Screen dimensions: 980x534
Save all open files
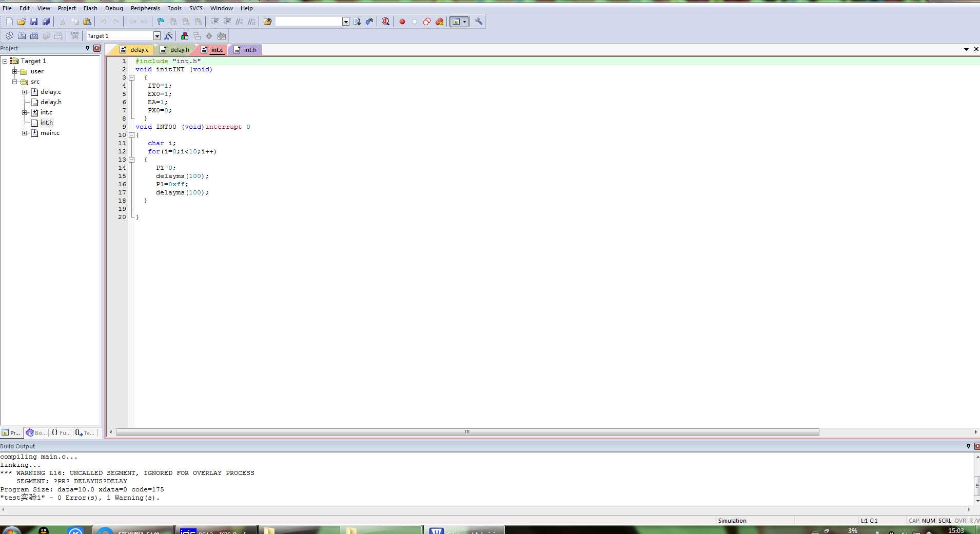point(46,22)
